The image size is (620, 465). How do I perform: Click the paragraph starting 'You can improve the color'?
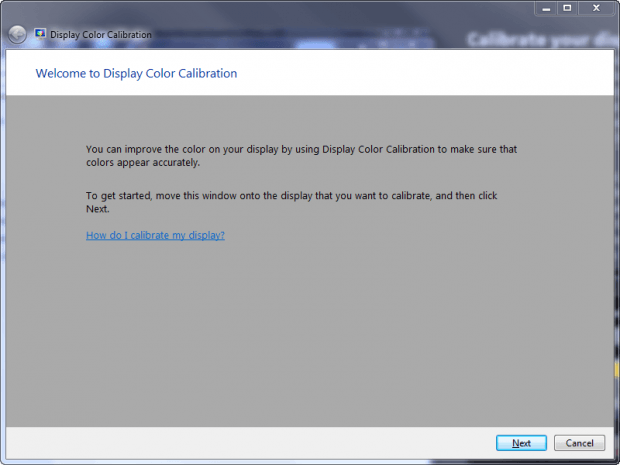coord(301,156)
